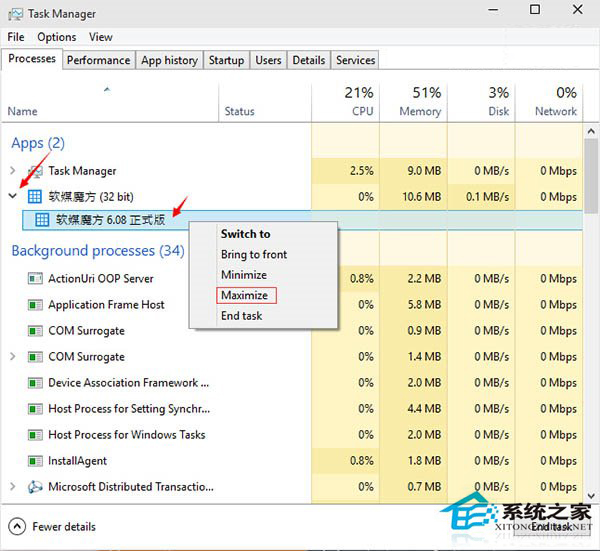This screenshot has width=600, height=551.
Task: Select the ActionUri OOP Server name
Action: (101, 279)
